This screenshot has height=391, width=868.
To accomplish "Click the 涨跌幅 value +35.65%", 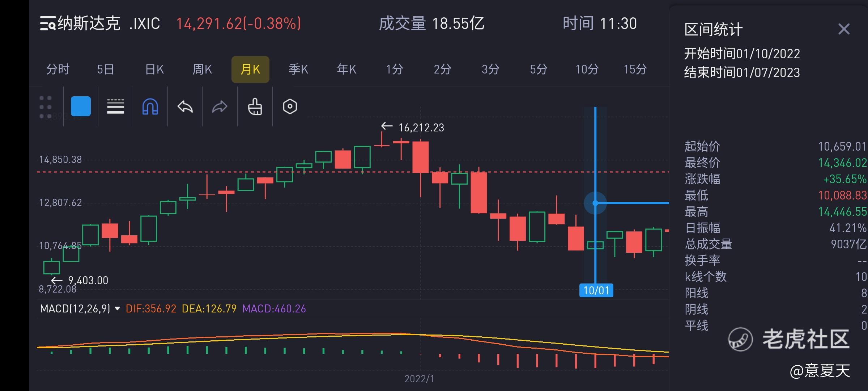I will 844,179.
